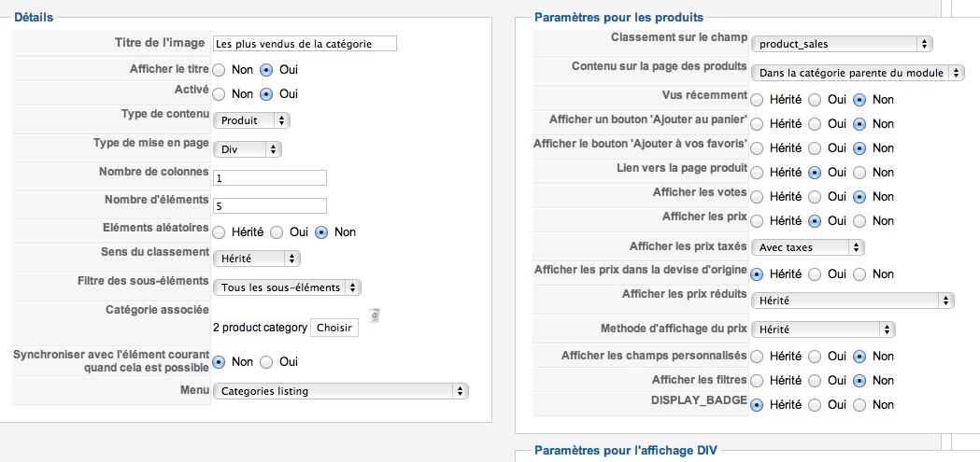Expand the Classement sur le champ dropdown
This screenshot has width=980, height=462.
coord(841,44)
